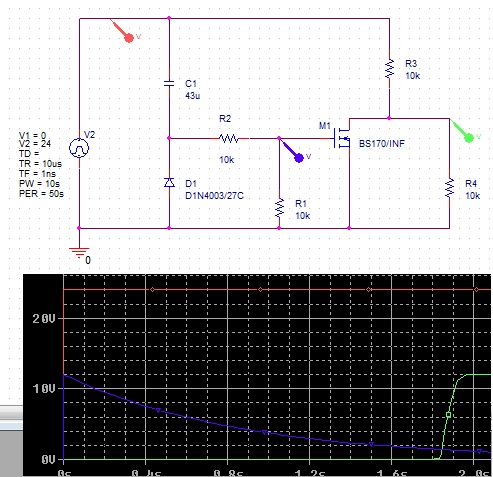Select the 'D1N4003/27C' diode label

click(x=214, y=196)
